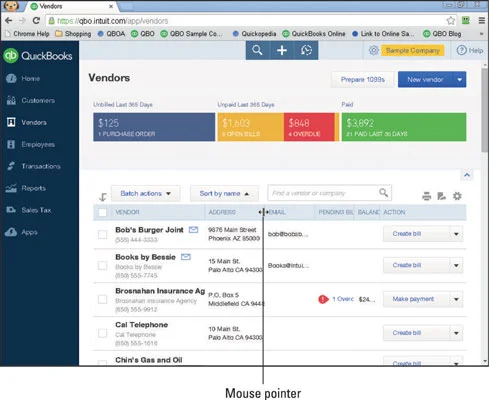Go to Customers in sidebar
The image size is (489, 400).
pos(38,100)
